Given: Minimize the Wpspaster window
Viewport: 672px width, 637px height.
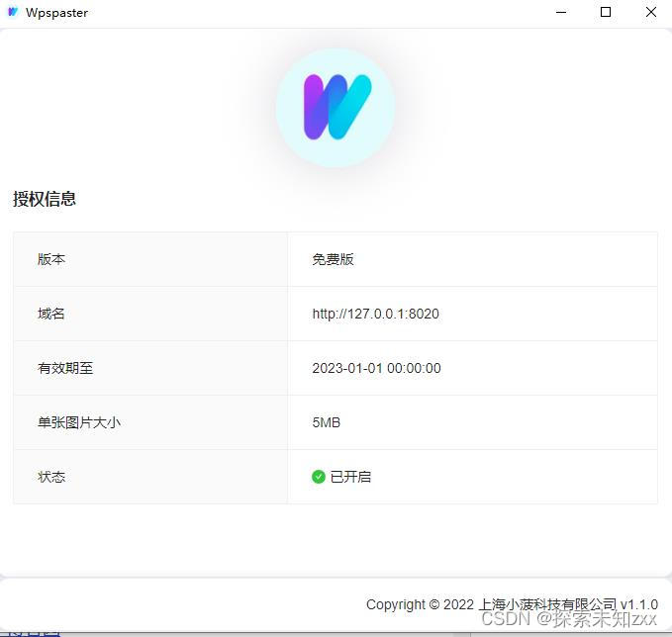Looking at the screenshot, I should 561,12.
